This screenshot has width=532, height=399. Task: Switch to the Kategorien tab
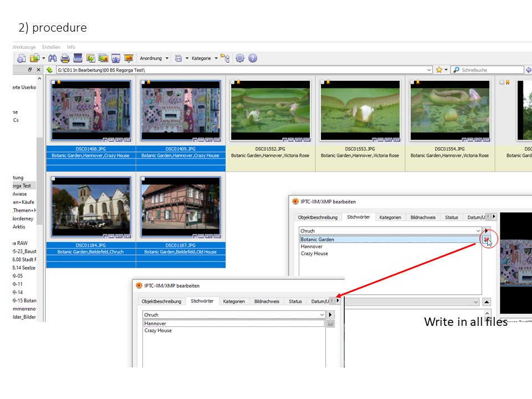[x=390, y=217]
